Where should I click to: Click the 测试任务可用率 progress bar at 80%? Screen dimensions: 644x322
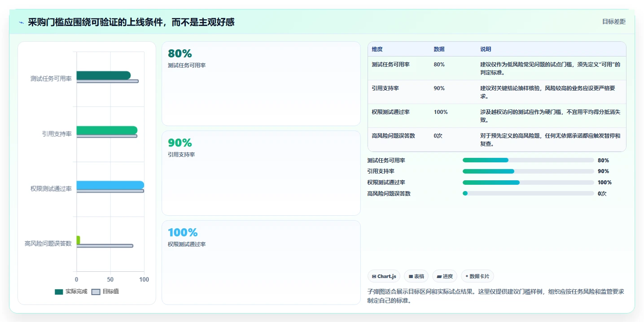point(528,160)
